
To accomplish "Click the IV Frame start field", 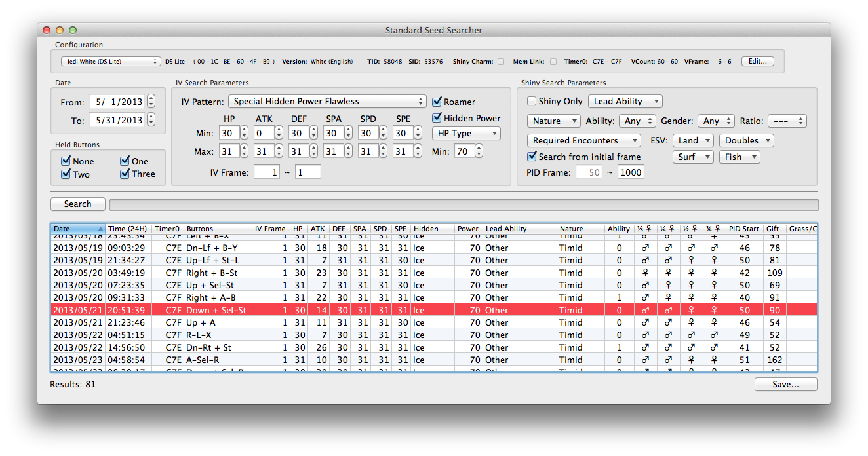I will click(x=266, y=172).
